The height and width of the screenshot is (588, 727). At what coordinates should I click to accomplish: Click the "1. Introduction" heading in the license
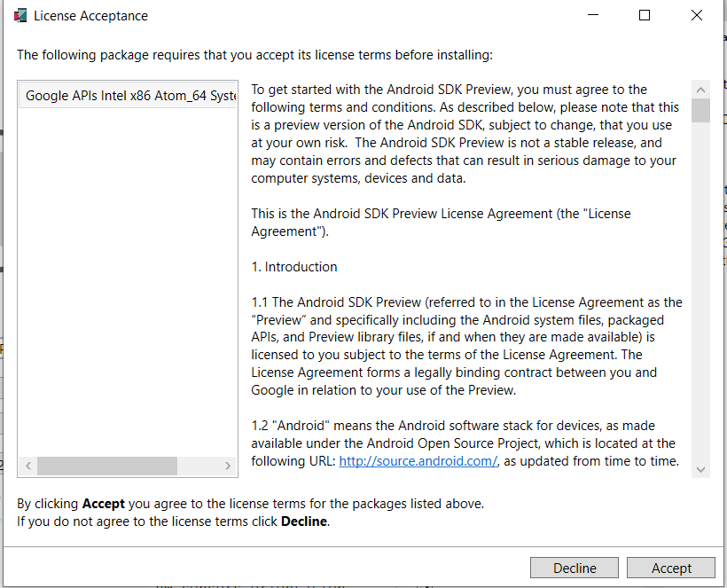(x=293, y=267)
